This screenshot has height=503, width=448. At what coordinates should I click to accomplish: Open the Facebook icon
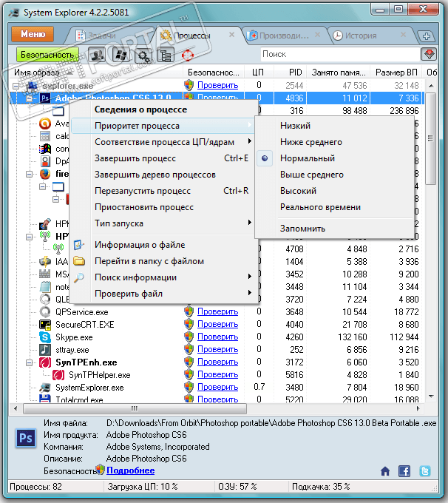[404, 471]
